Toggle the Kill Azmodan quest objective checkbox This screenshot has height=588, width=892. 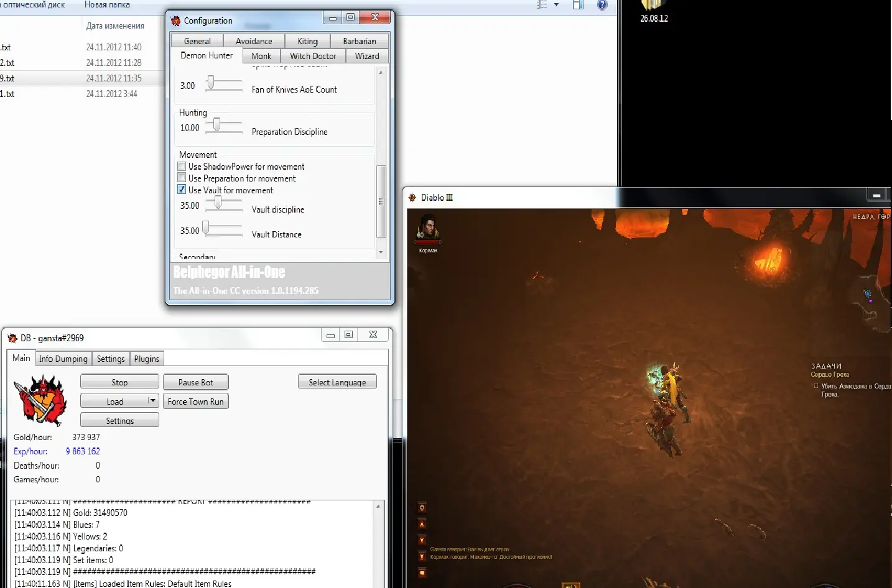pos(816,386)
